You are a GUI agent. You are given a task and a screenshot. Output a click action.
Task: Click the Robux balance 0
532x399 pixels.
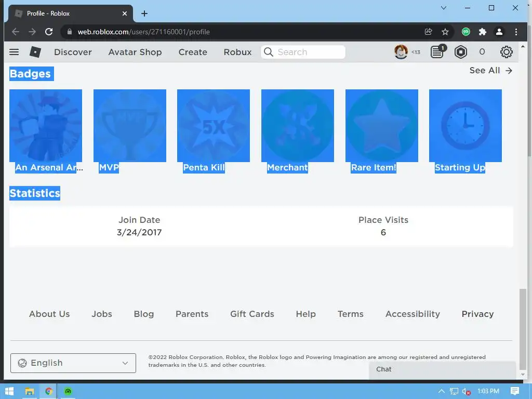[x=482, y=52]
